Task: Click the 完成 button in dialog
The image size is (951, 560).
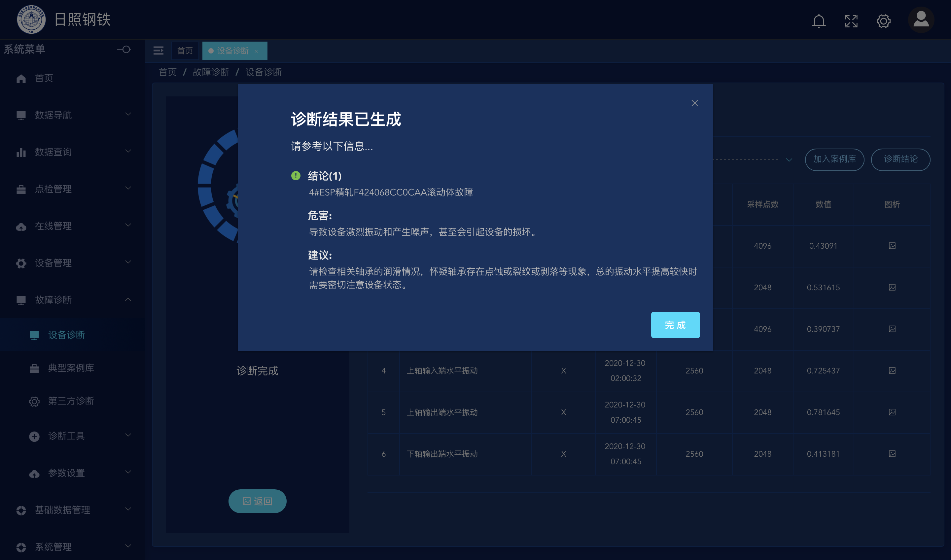Action: (675, 325)
